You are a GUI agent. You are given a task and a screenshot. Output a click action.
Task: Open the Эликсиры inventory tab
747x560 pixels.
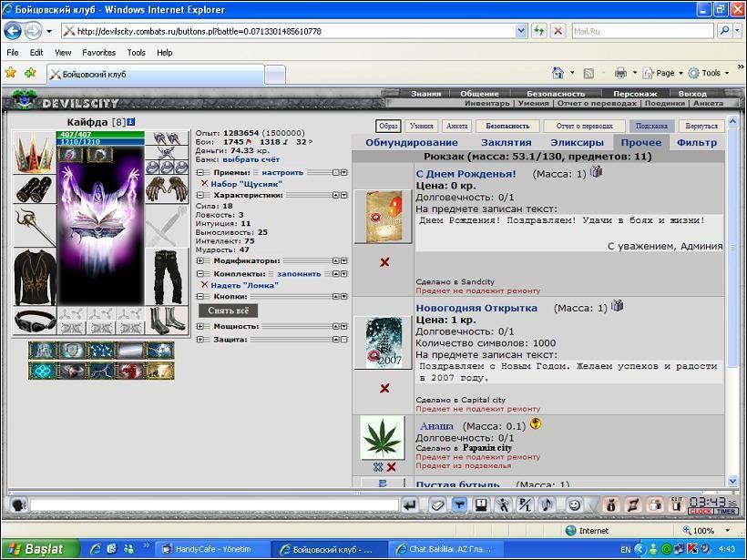coord(577,142)
